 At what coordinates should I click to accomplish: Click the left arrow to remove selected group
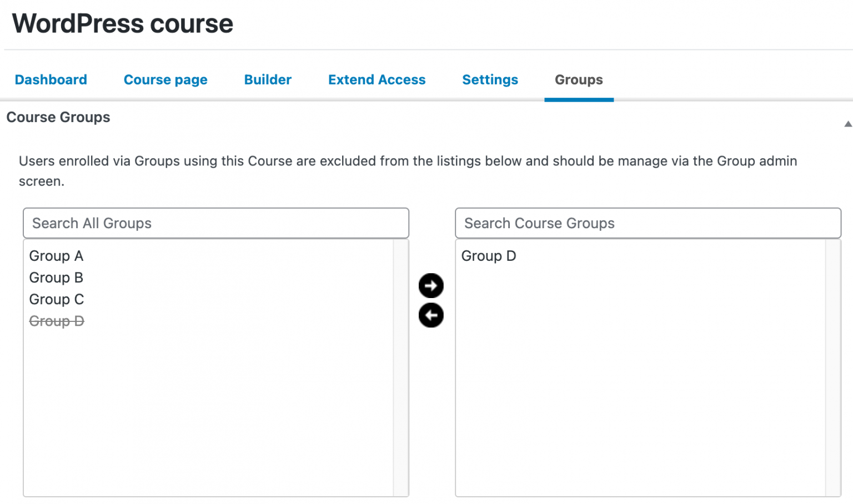pyautogui.click(x=431, y=315)
